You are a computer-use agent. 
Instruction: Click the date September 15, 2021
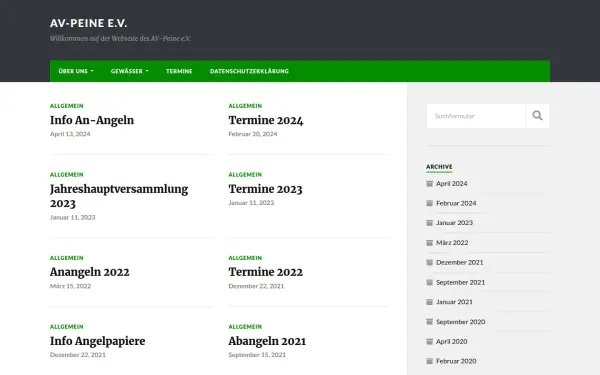point(257,355)
